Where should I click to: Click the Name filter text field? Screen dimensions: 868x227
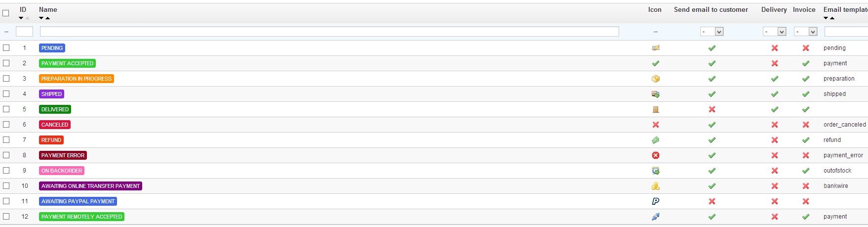[329, 32]
